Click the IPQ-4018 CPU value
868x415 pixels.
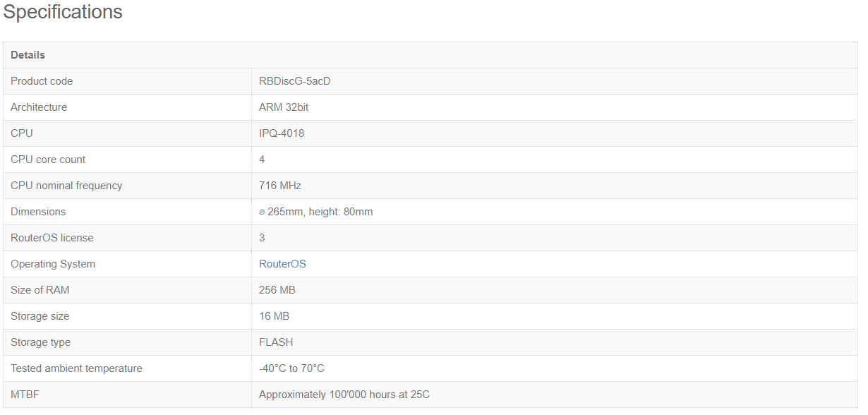(x=282, y=133)
